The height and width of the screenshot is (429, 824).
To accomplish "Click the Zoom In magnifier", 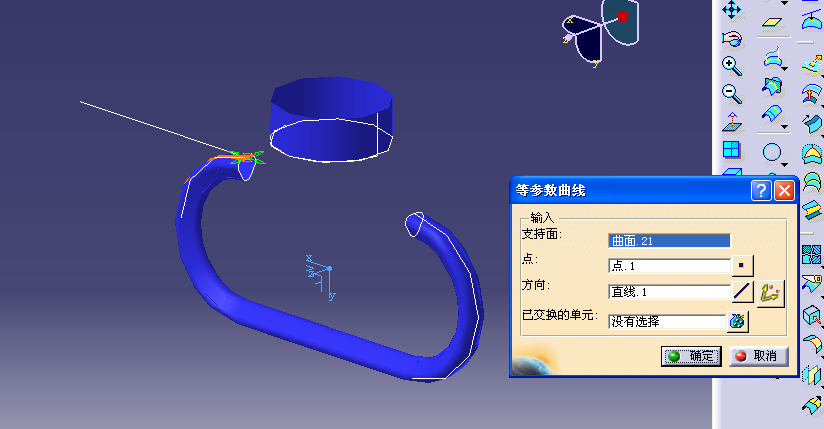I will pos(732,66).
